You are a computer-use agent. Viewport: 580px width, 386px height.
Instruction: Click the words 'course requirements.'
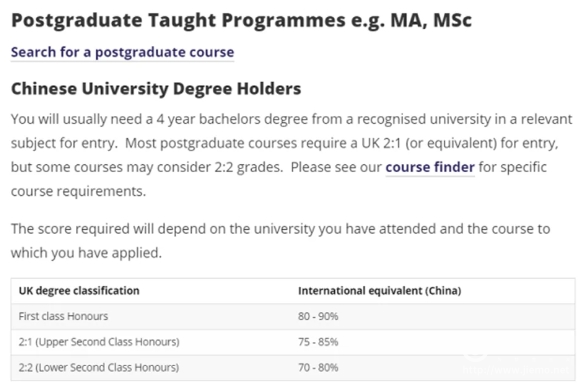point(78,192)
